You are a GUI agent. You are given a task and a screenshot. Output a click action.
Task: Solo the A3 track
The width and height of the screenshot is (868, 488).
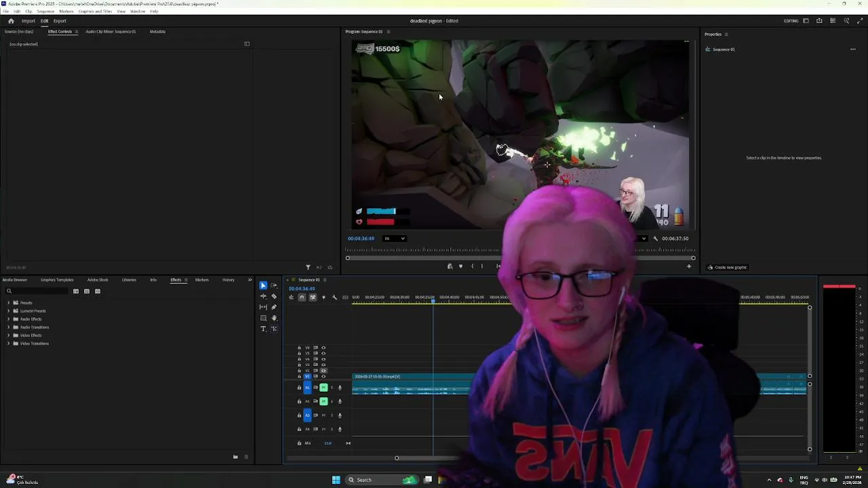coord(332,415)
